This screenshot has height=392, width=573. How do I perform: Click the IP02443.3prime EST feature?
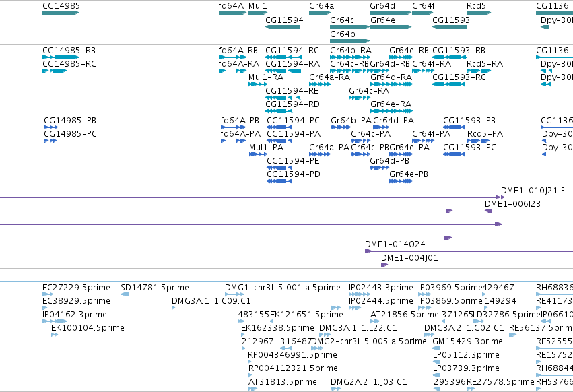click(360, 294)
